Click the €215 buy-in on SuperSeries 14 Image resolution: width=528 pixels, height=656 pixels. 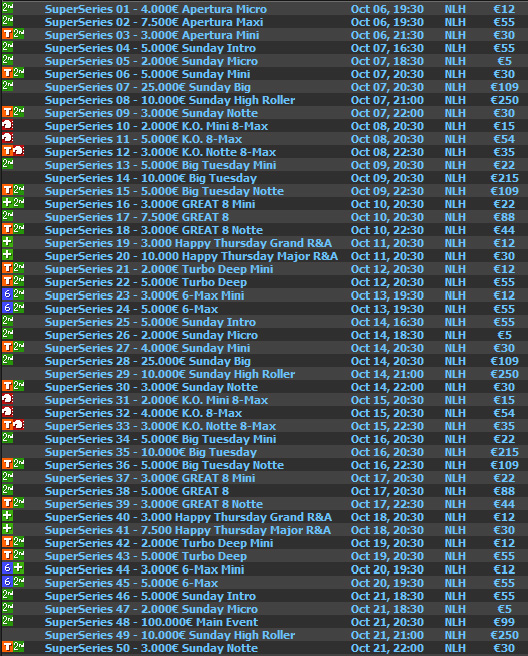click(504, 178)
